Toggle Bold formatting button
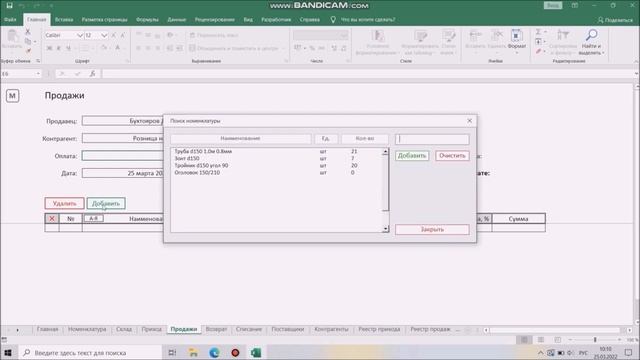 click(x=49, y=48)
